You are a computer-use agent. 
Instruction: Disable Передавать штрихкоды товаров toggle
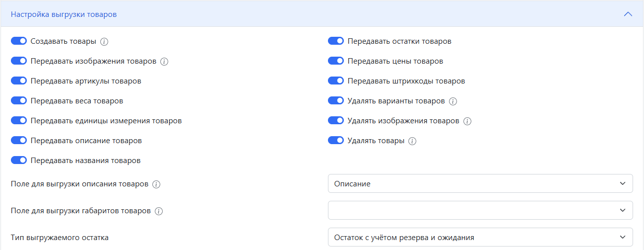tap(336, 81)
